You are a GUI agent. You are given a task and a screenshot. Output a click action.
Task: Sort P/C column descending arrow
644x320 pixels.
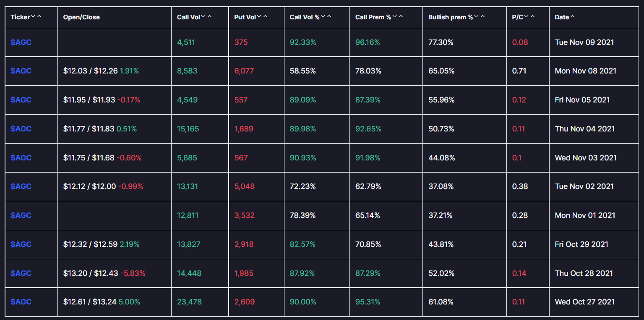526,17
